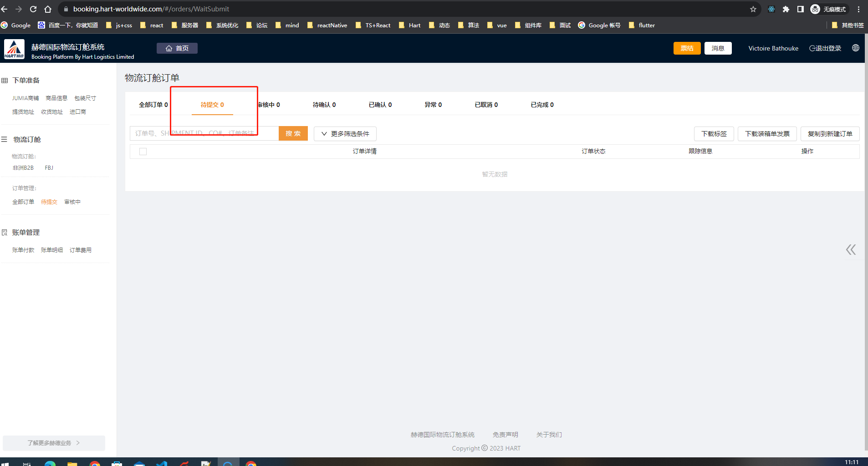Go to browser home page icon
Image resolution: width=868 pixels, height=466 pixels.
pos(48,9)
